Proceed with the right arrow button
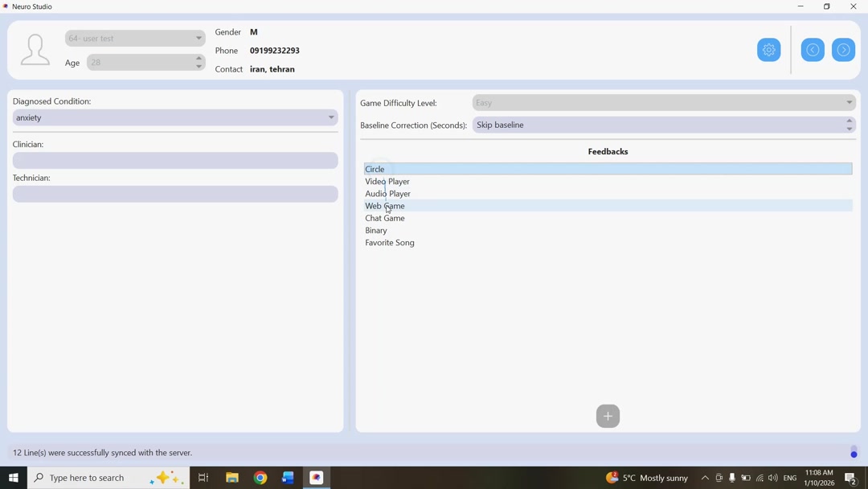The width and height of the screenshot is (868, 489). coord(843,50)
